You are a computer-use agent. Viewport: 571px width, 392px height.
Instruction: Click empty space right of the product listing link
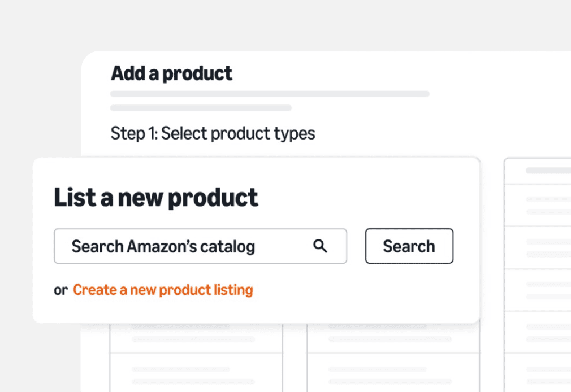tap(362, 290)
